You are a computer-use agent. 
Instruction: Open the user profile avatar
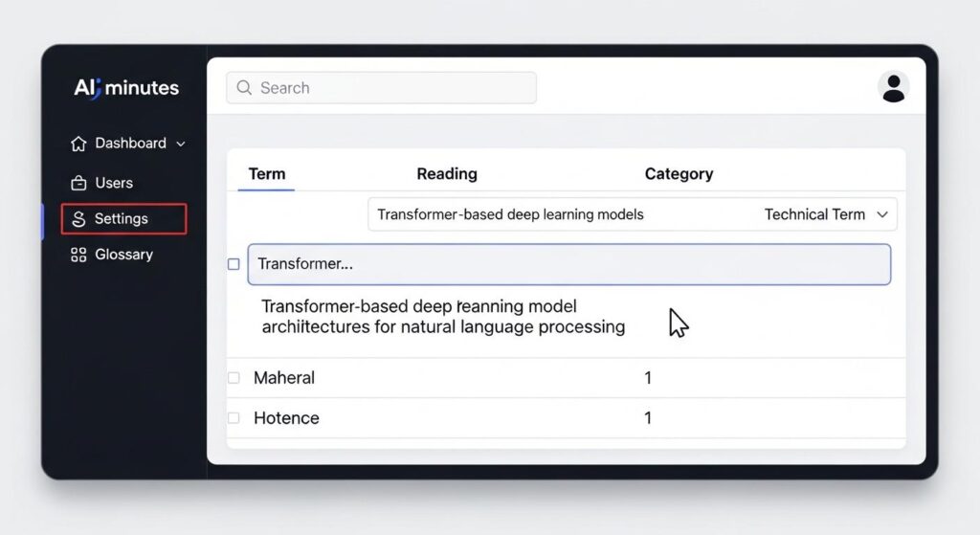coord(893,87)
